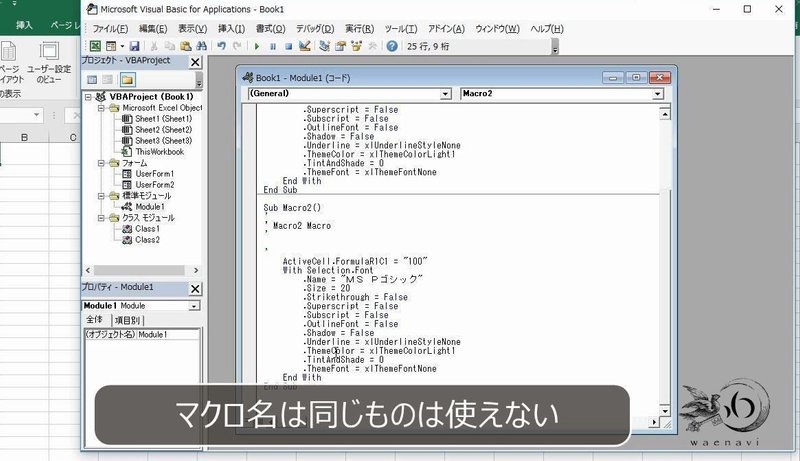Click the View Object icon in Project pane
Viewport: 800px width, 461px height.
tap(107, 80)
